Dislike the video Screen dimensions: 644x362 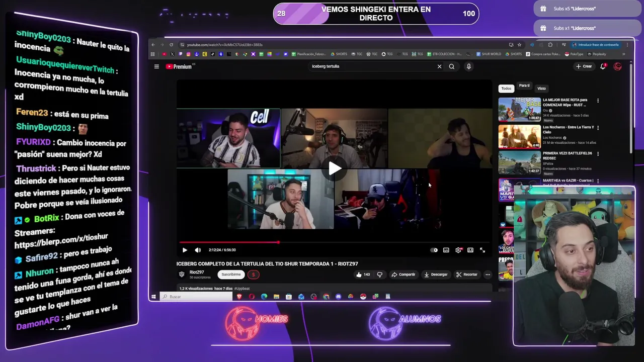(380, 275)
